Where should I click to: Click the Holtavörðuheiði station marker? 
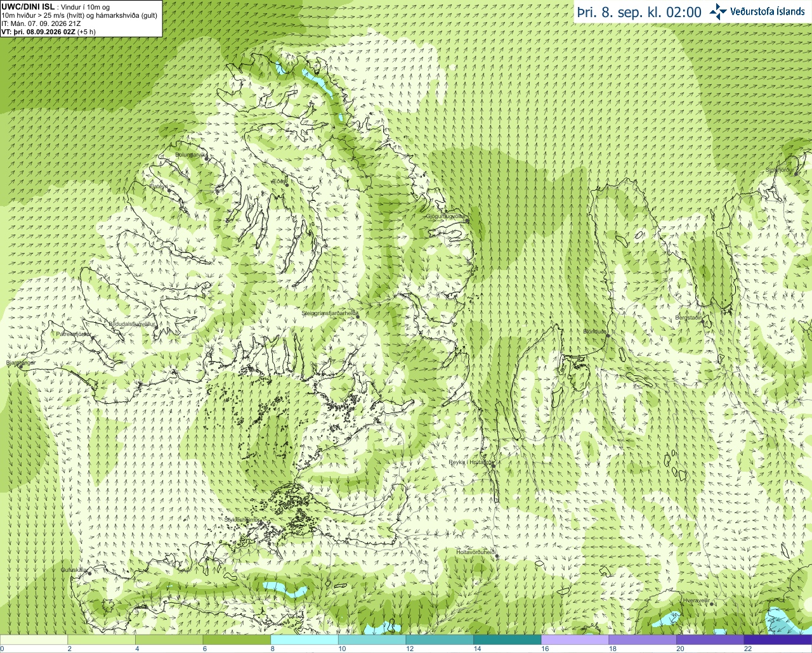tap(497, 557)
